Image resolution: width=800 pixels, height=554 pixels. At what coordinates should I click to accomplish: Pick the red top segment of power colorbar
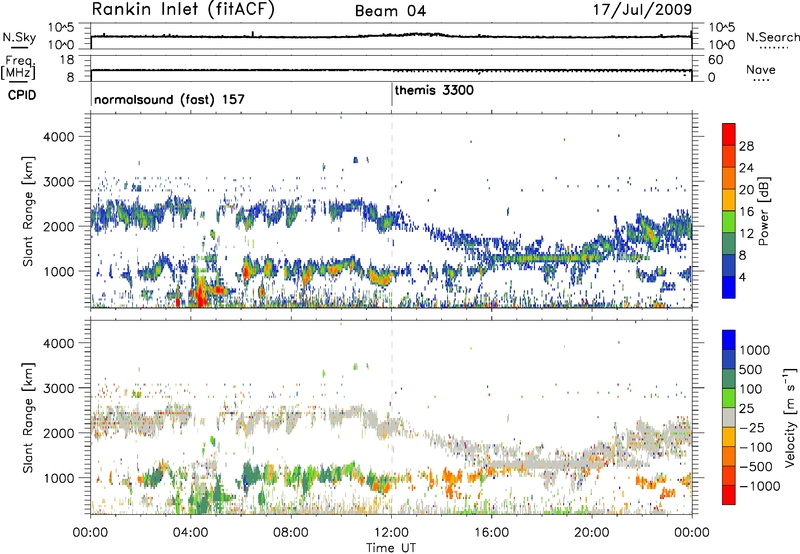coord(729,134)
